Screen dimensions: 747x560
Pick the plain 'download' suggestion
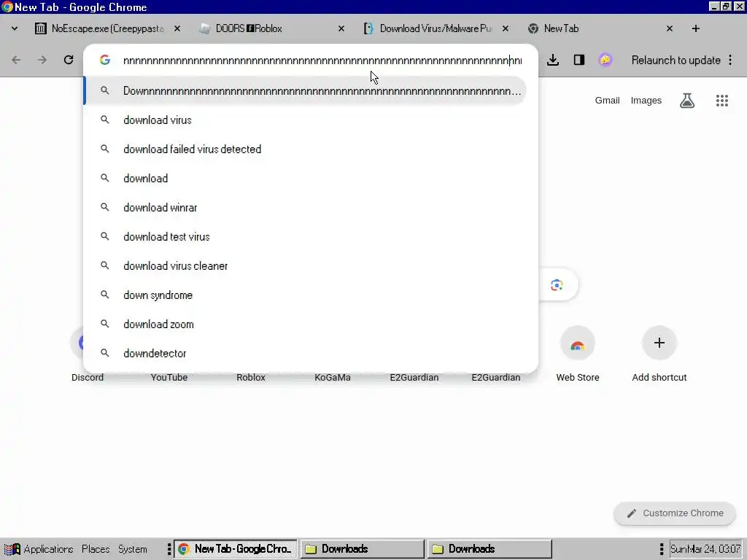[x=306, y=178]
